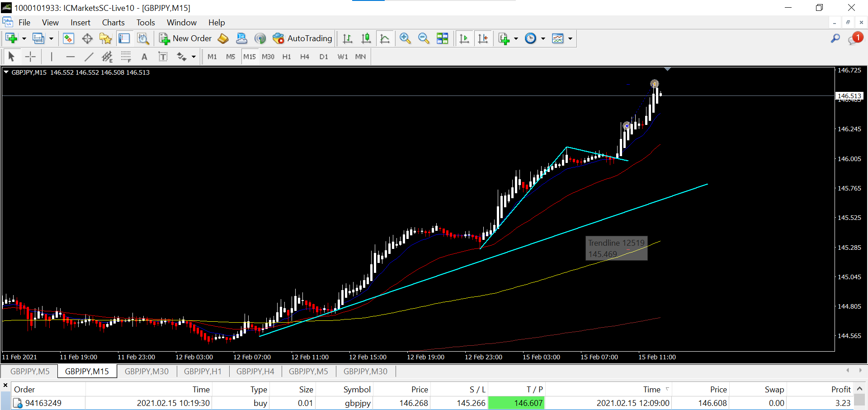
Task: Switch to the GBPJPY,H1 chart tab
Action: [x=203, y=372]
